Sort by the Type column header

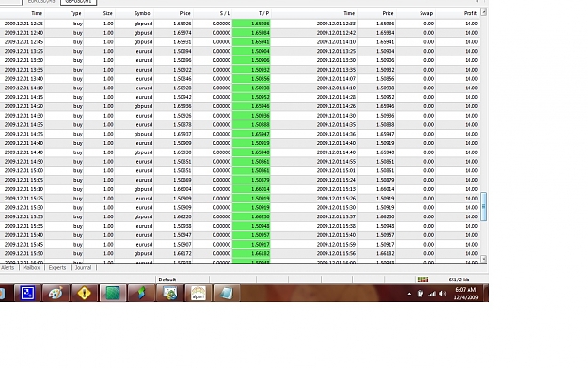coord(76,13)
